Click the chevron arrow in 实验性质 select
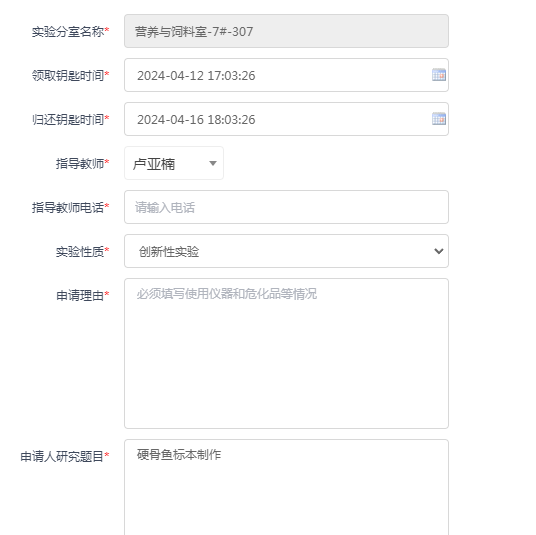536x535 pixels. (439, 251)
